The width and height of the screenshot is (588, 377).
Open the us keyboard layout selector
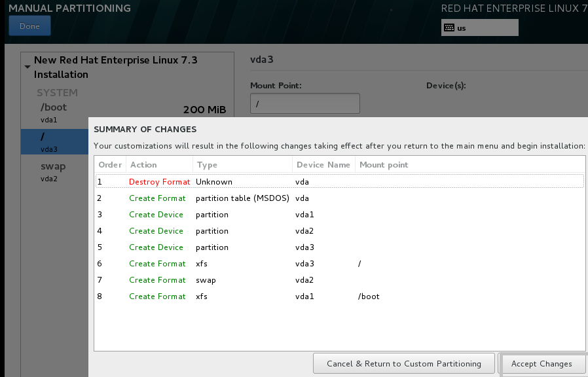pos(479,27)
